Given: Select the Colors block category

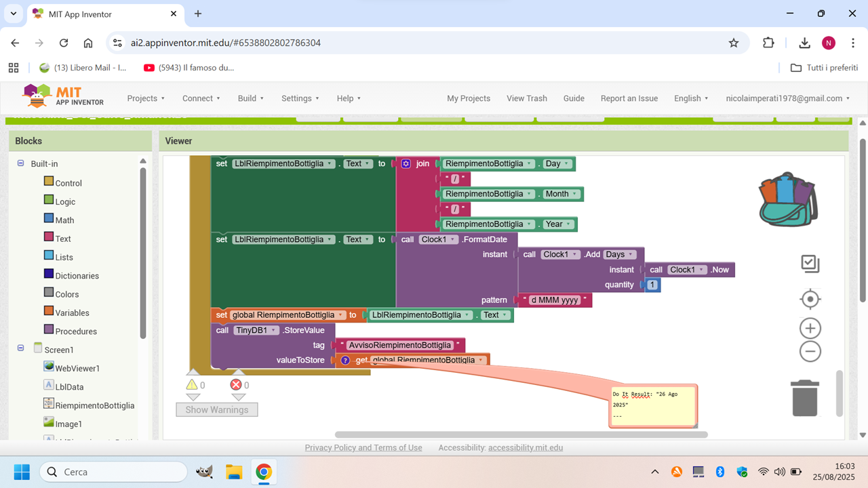Looking at the screenshot, I should 66,294.
